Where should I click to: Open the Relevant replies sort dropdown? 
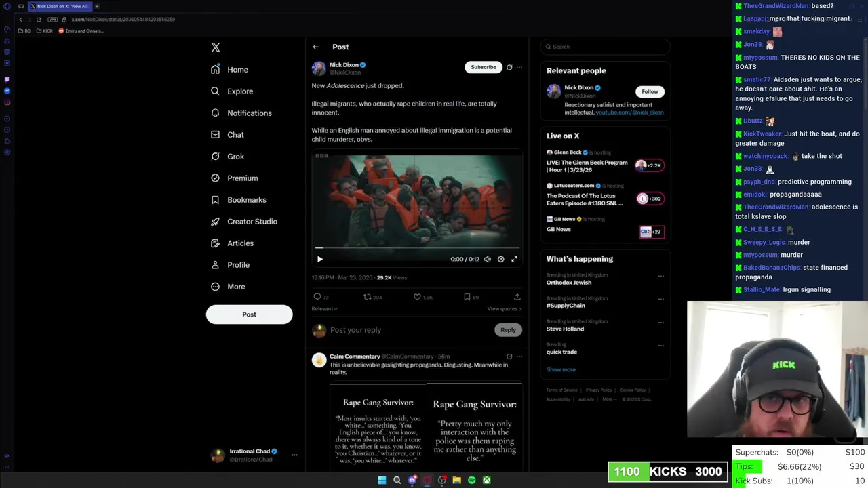pyautogui.click(x=324, y=309)
